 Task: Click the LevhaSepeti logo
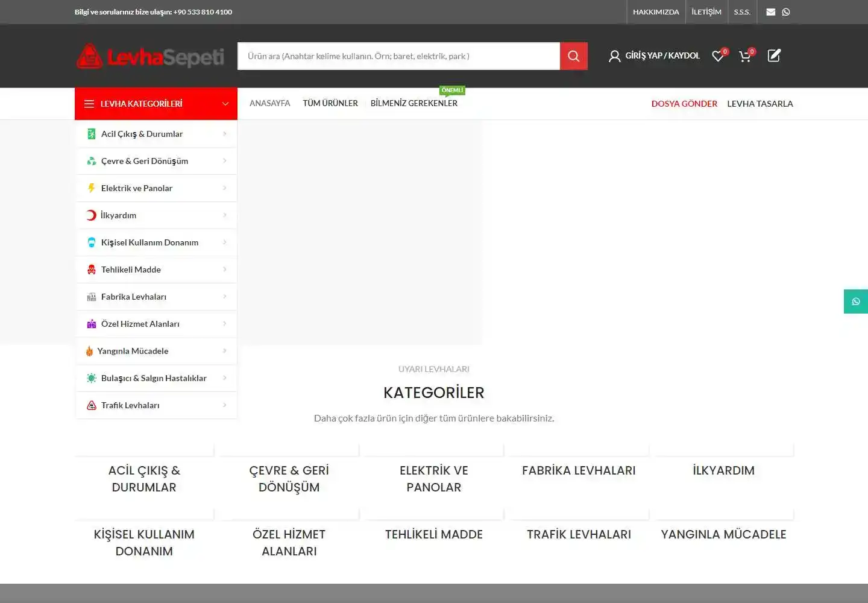tap(150, 56)
